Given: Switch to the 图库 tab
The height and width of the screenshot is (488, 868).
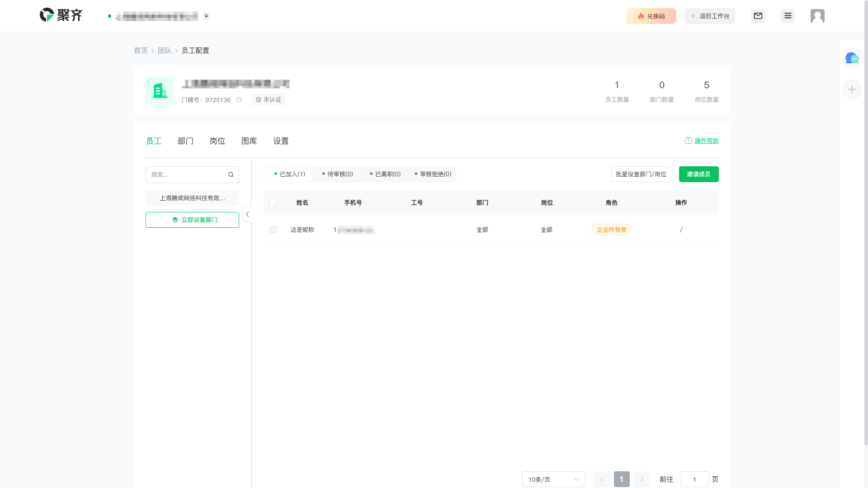Looking at the screenshot, I should (249, 141).
